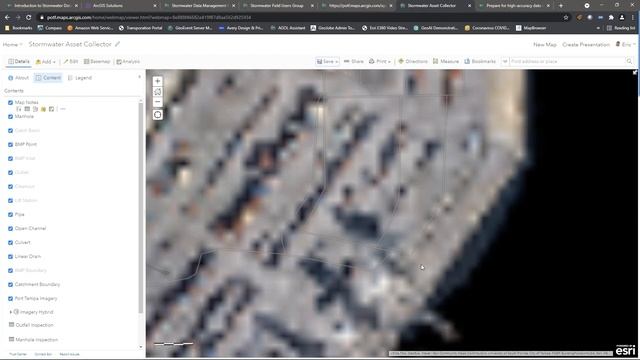Open the Home dropdown menu

[12, 44]
